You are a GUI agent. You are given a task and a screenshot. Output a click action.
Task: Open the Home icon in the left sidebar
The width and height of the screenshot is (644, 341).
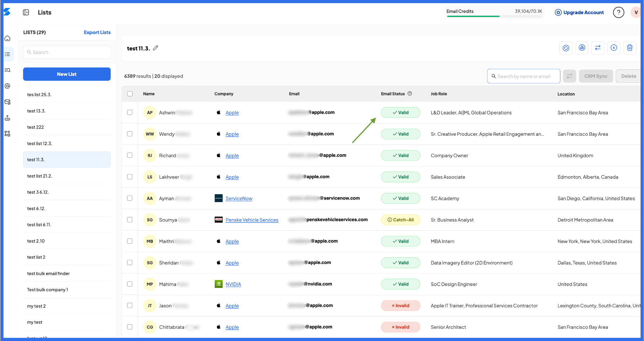[8, 38]
